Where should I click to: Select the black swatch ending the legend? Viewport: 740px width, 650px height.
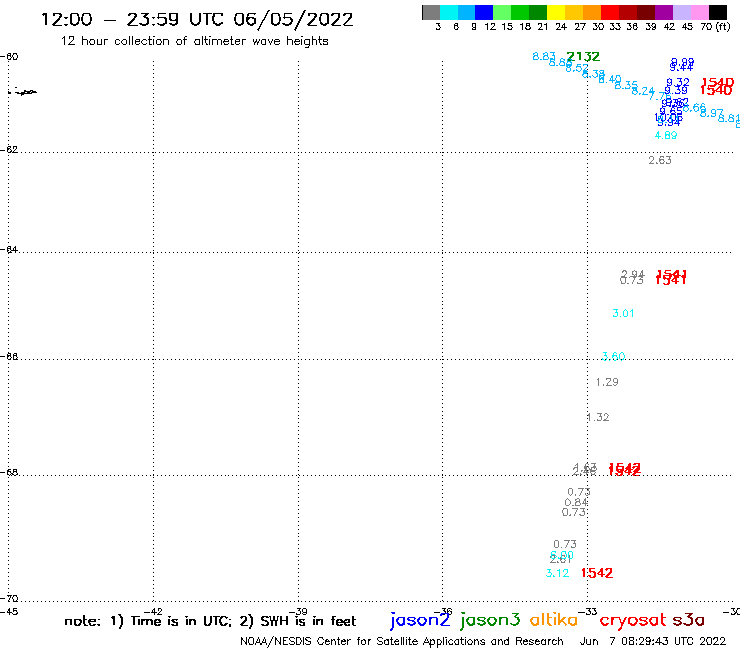[x=718, y=12]
